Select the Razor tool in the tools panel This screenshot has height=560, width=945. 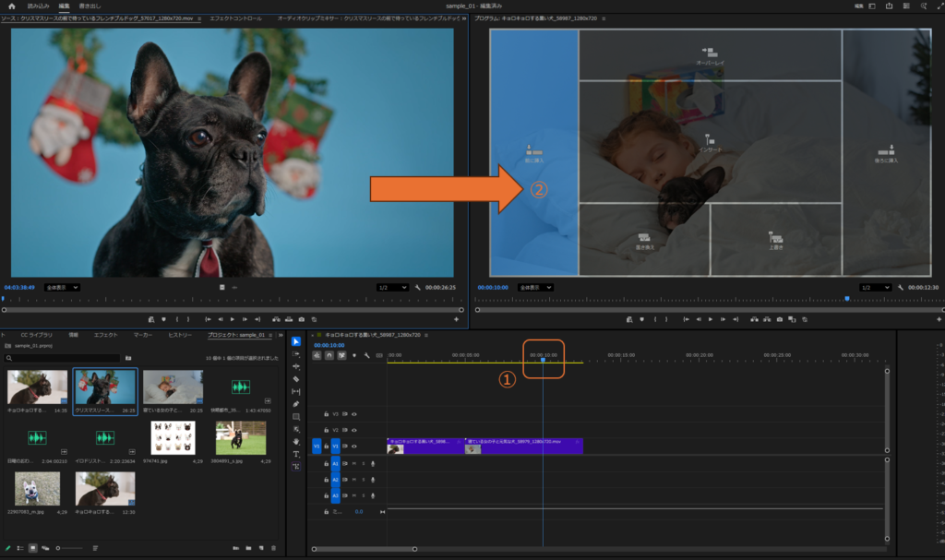coord(296,379)
